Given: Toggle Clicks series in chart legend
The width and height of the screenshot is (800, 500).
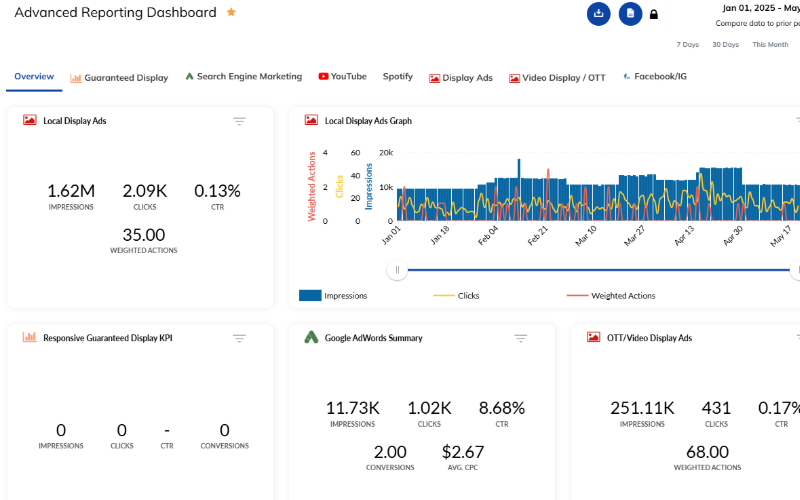Looking at the screenshot, I should click(443, 296).
